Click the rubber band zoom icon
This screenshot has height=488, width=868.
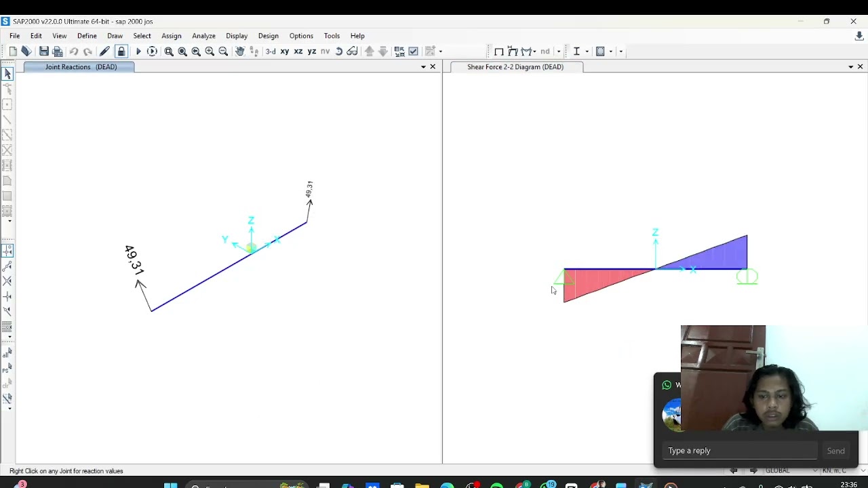tap(169, 52)
